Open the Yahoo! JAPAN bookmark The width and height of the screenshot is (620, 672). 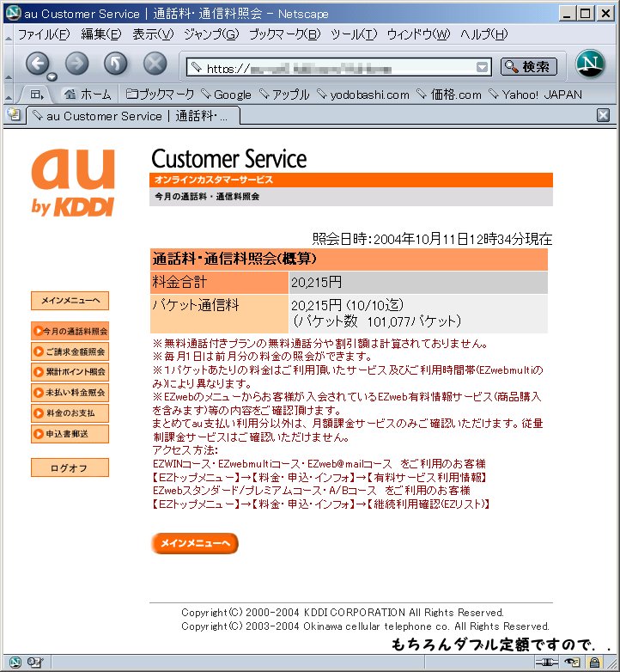coord(536,95)
